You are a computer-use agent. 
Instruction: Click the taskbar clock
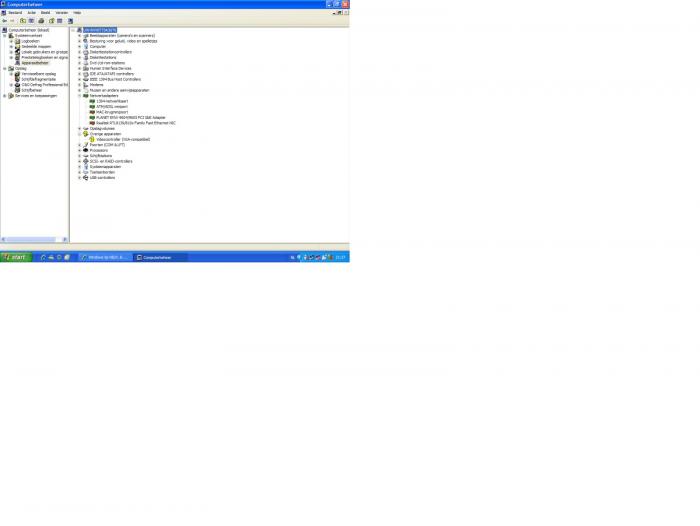340,257
